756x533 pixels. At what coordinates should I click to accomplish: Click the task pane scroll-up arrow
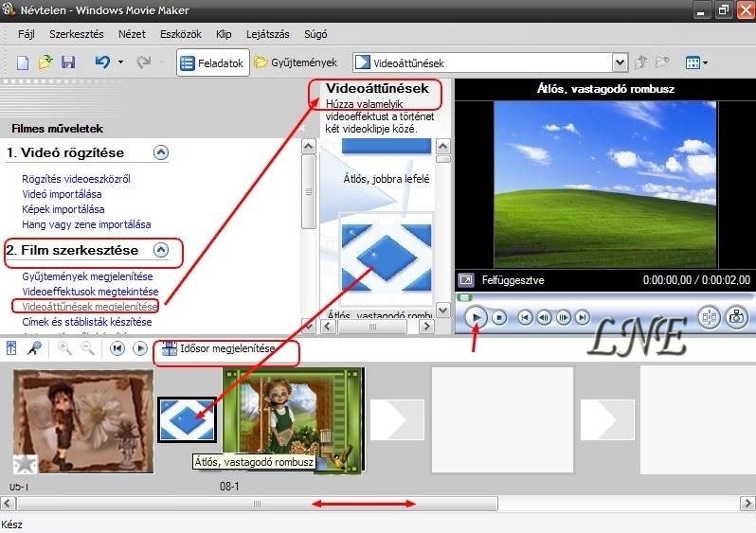pyautogui.click(x=309, y=146)
